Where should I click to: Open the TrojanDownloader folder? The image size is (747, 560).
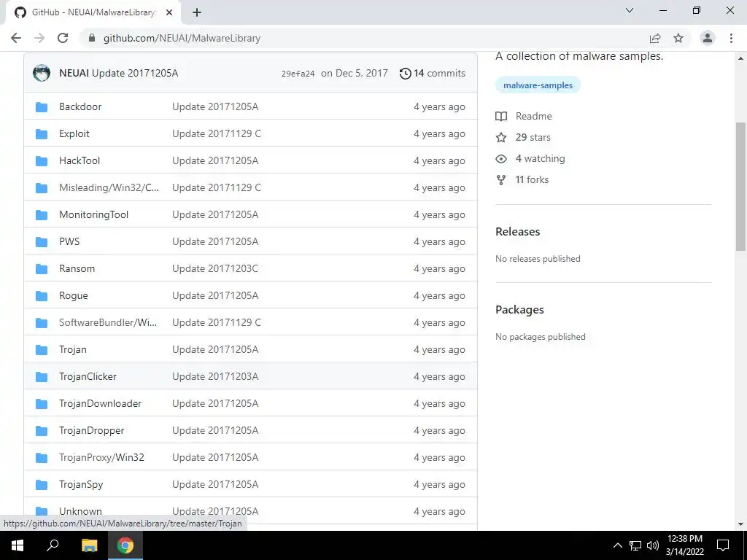100,403
